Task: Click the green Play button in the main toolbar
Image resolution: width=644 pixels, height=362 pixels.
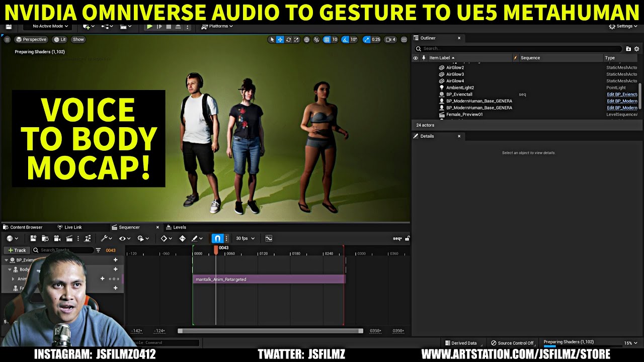Action: coord(150,26)
